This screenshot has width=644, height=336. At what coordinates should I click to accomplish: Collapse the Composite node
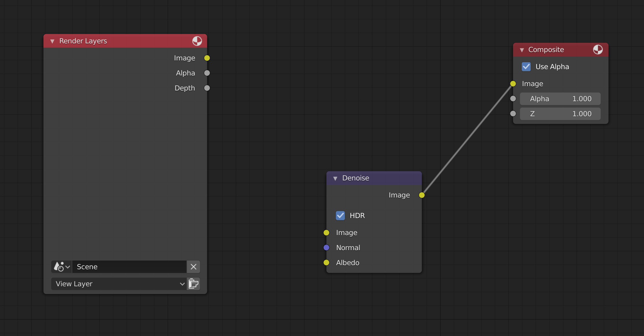pyautogui.click(x=522, y=50)
